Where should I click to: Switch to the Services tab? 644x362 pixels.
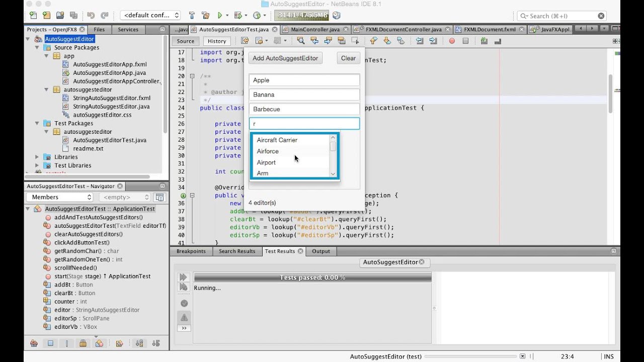(128, 30)
